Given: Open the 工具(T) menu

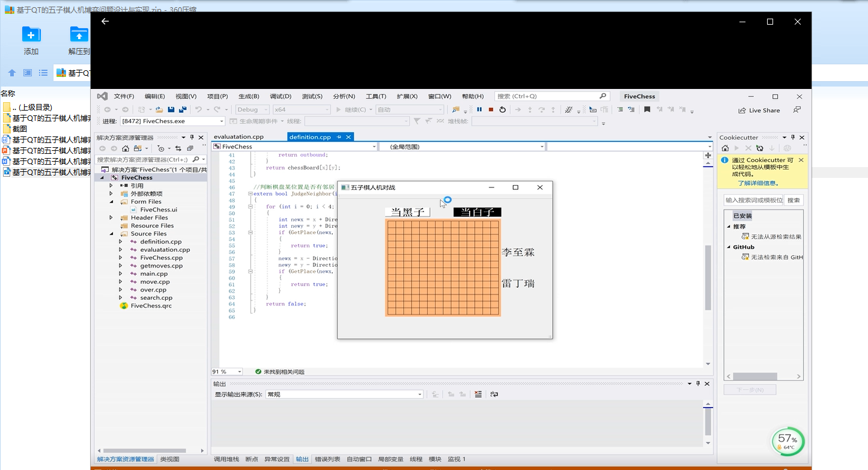Looking at the screenshot, I should (376, 96).
